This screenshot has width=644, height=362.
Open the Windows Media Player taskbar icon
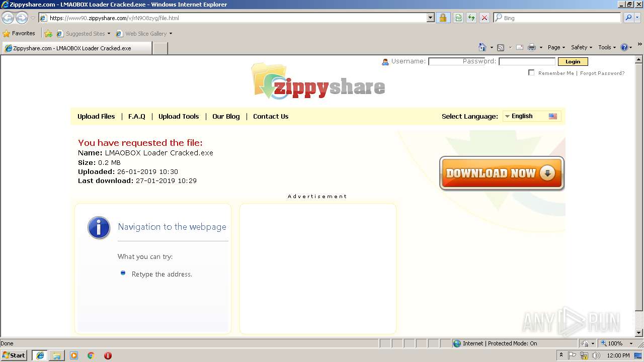[x=74, y=355]
